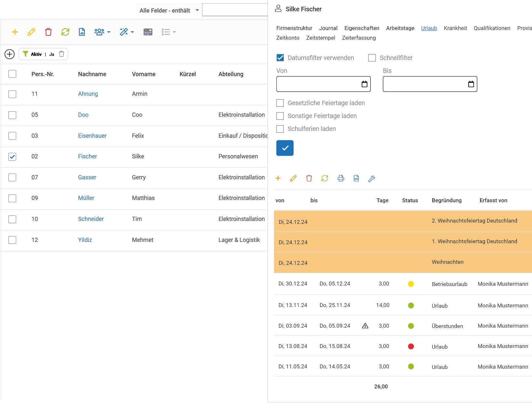Apply filter with blue checkmark button

[x=285, y=148]
